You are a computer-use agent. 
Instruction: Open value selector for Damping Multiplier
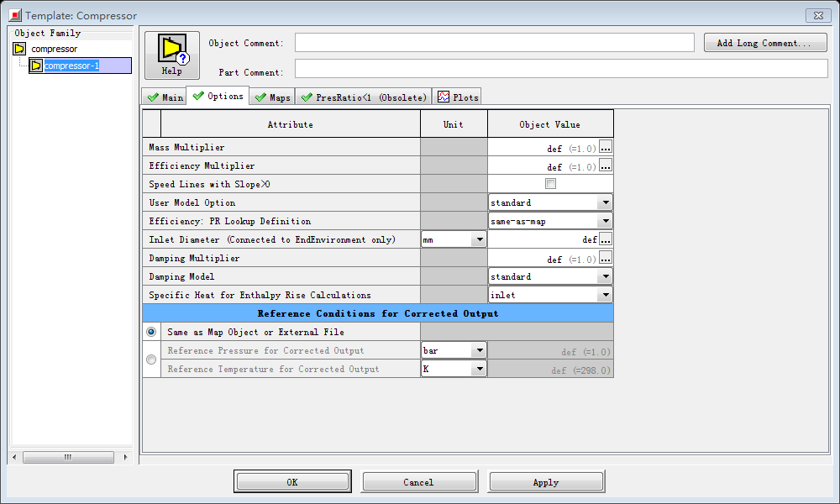(606, 258)
